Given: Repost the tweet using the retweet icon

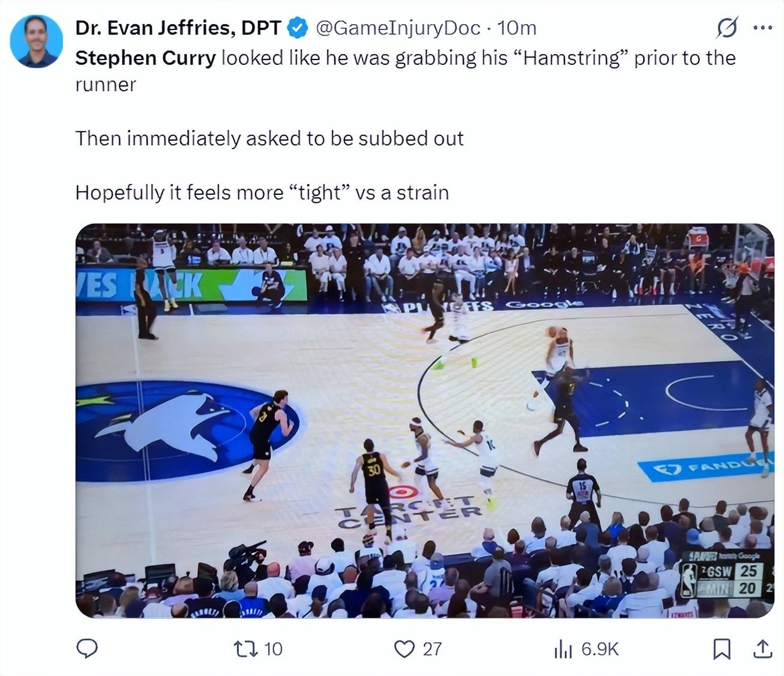Looking at the screenshot, I should (245, 648).
